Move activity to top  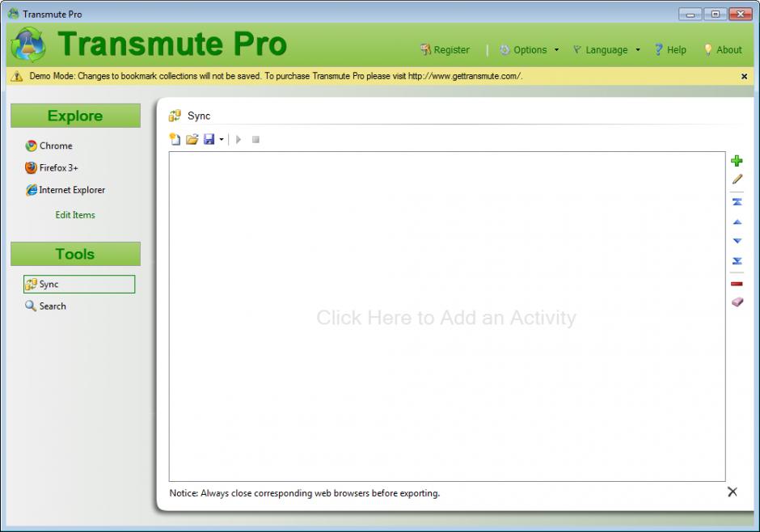(737, 201)
